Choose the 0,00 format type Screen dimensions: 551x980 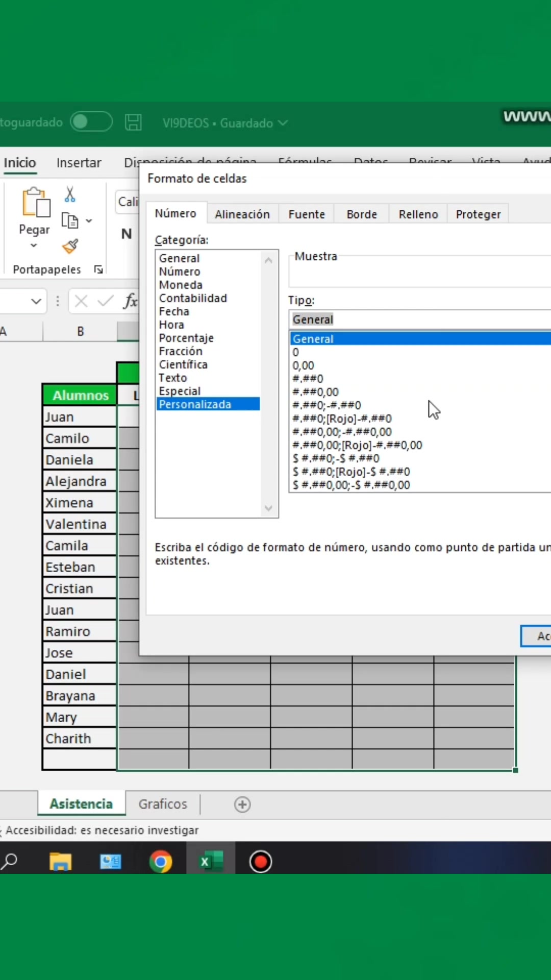click(304, 365)
